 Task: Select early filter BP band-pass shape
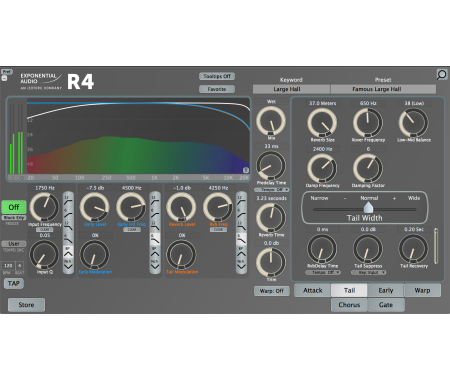coord(155,251)
